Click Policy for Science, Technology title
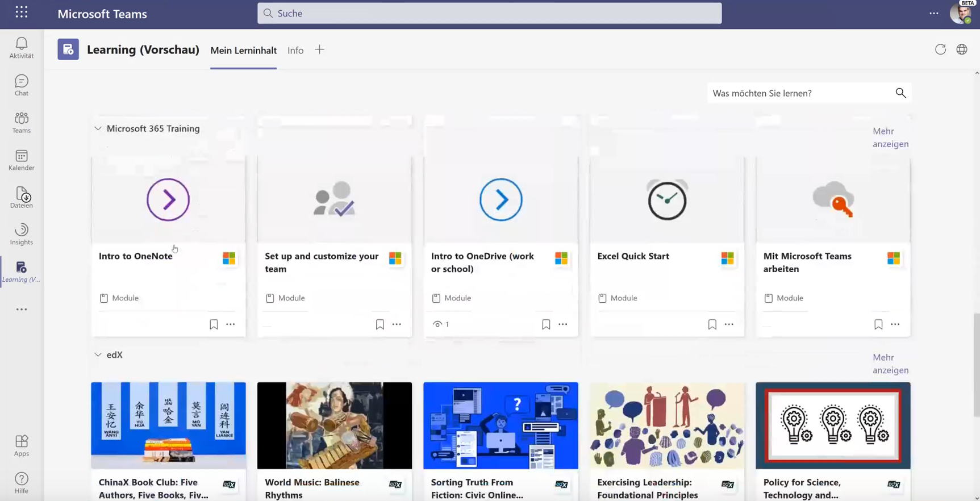 (x=802, y=489)
